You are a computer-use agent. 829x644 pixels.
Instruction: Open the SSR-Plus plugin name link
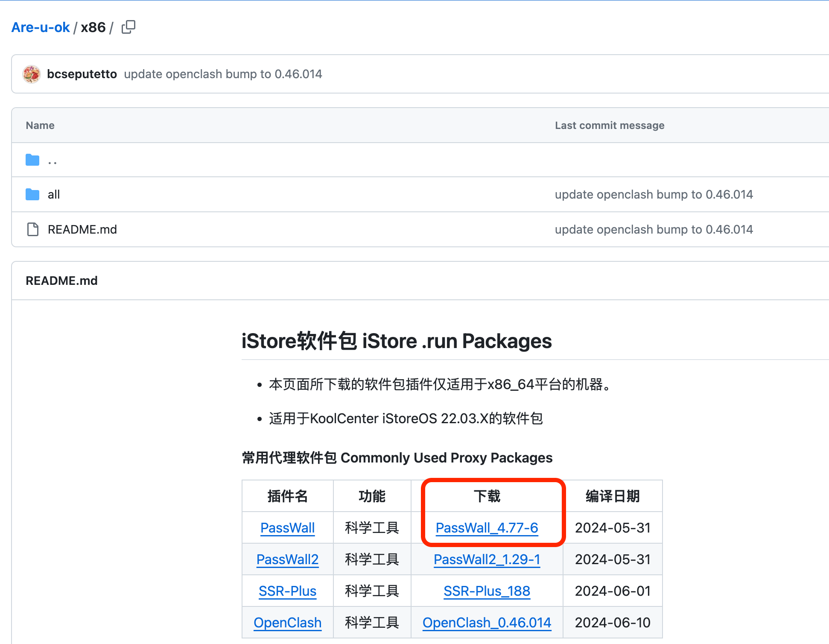pyautogui.click(x=287, y=591)
